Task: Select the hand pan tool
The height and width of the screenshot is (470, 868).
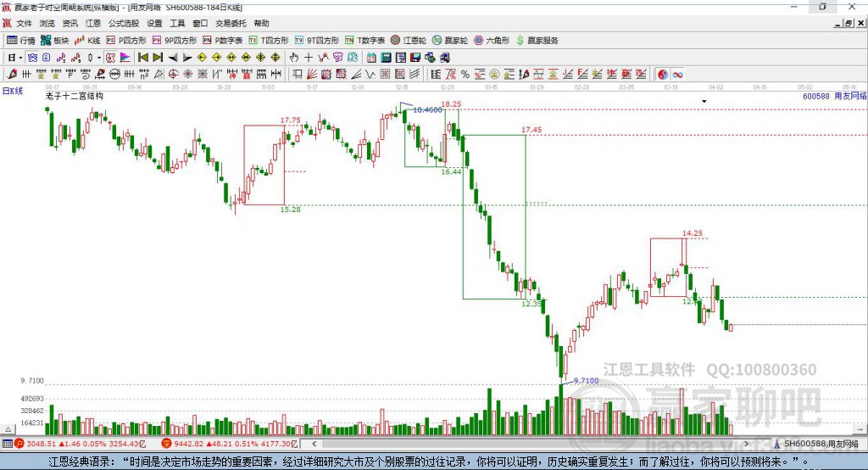Action: point(294,58)
